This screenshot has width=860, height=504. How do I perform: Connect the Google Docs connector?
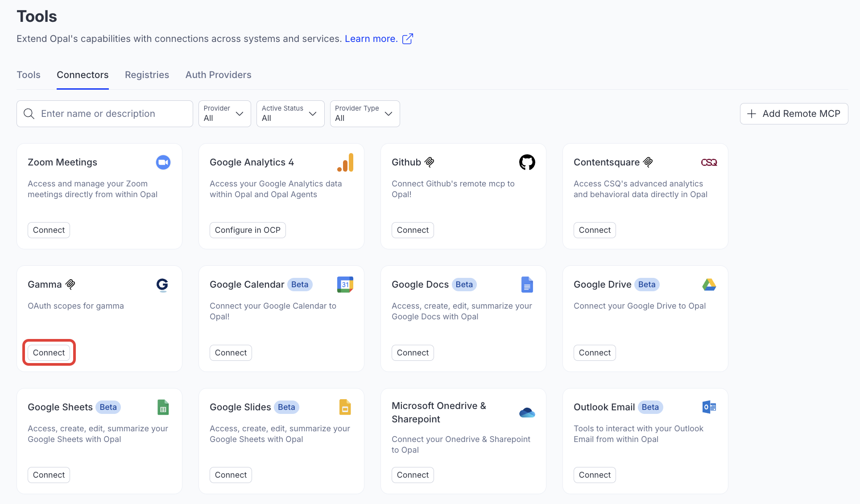click(413, 353)
